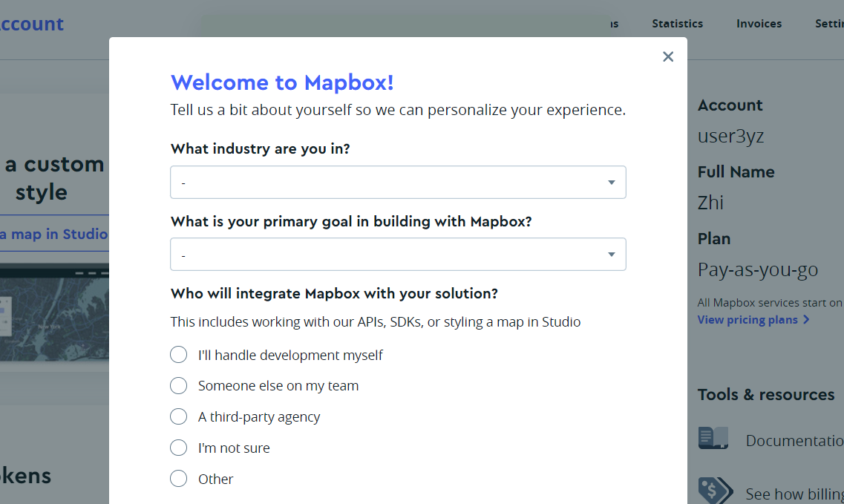Click the billing price tag icon

tap(715, 491)
